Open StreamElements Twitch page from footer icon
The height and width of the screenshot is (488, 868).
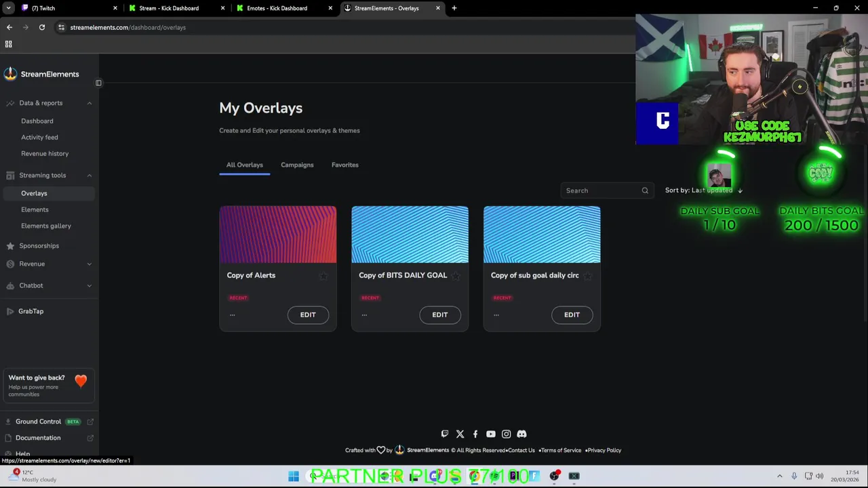coord(445,434)
